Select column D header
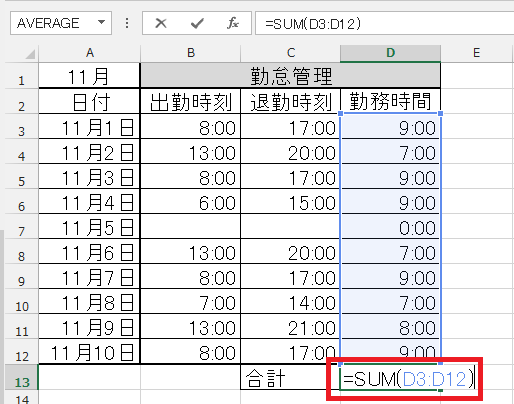The width and height of the screenshot is (514, 404). (390, 53)
